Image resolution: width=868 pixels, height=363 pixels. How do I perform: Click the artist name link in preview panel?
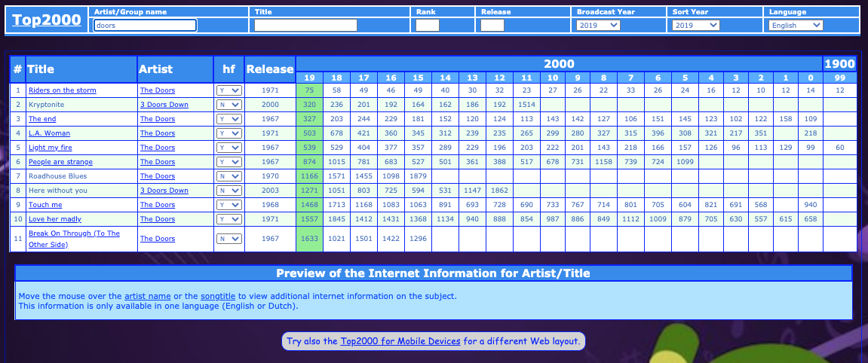pyautogui.click(x=147, y=296)
